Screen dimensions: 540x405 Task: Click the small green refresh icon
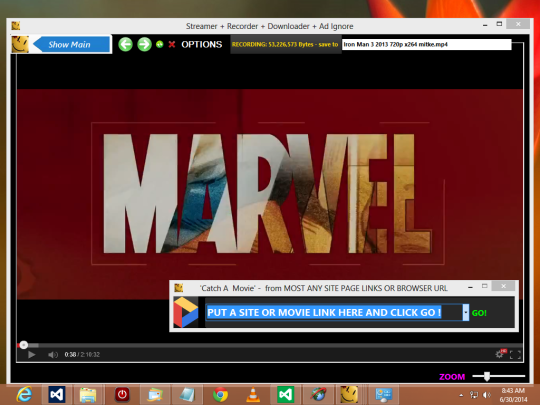click(159, 44)
